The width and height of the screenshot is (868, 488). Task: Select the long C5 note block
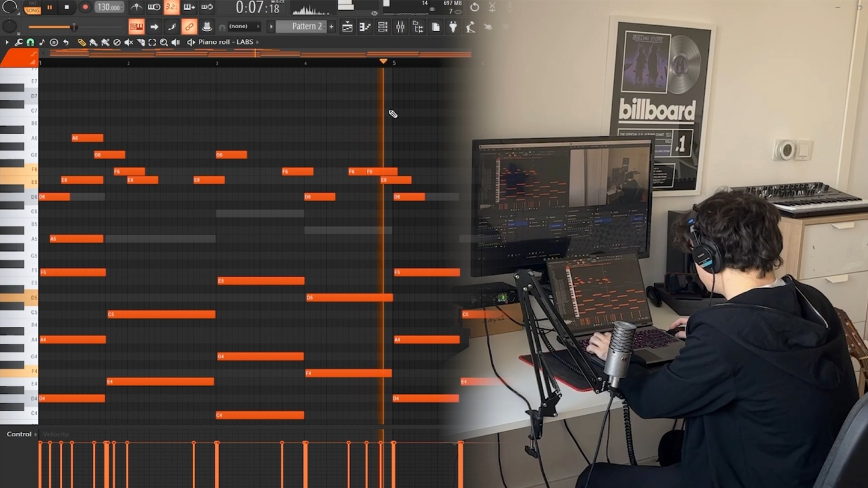[x=161, y=314]
